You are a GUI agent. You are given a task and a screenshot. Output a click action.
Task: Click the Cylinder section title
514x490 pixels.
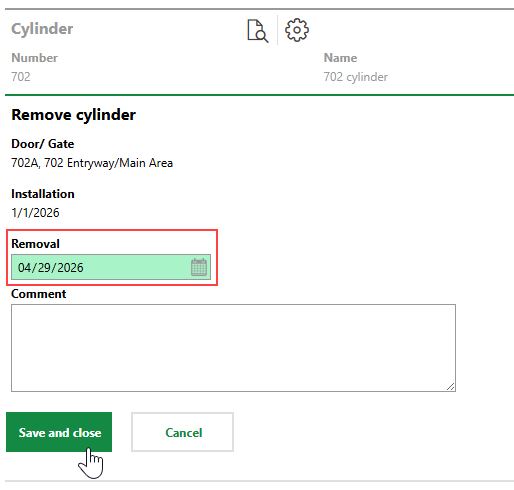tap(42, 29)
